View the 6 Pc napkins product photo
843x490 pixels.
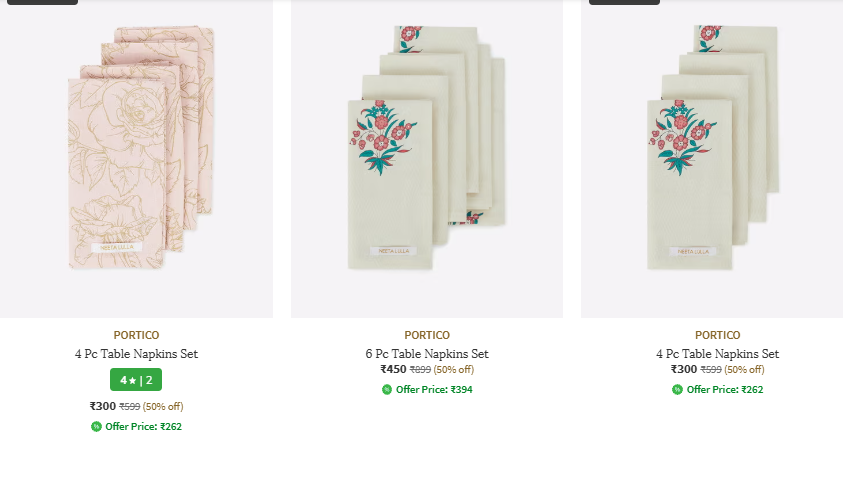coord(427,159)
